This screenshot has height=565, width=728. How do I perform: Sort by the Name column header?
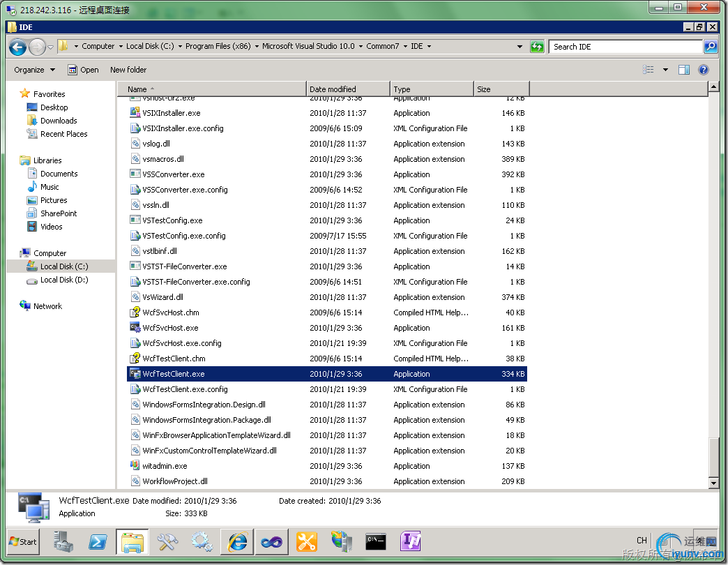click(212, 89)
